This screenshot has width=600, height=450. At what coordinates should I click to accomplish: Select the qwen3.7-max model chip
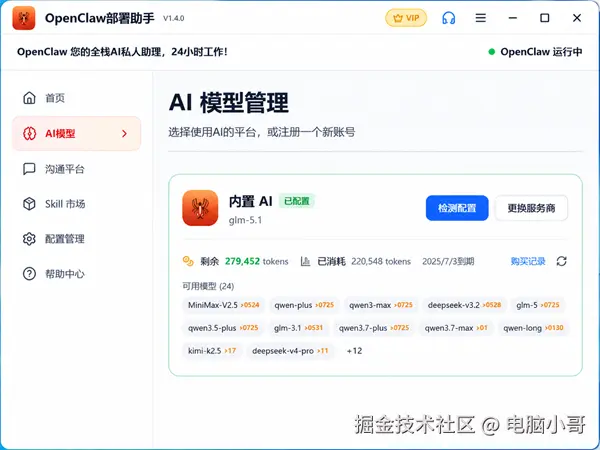point(456,328)
